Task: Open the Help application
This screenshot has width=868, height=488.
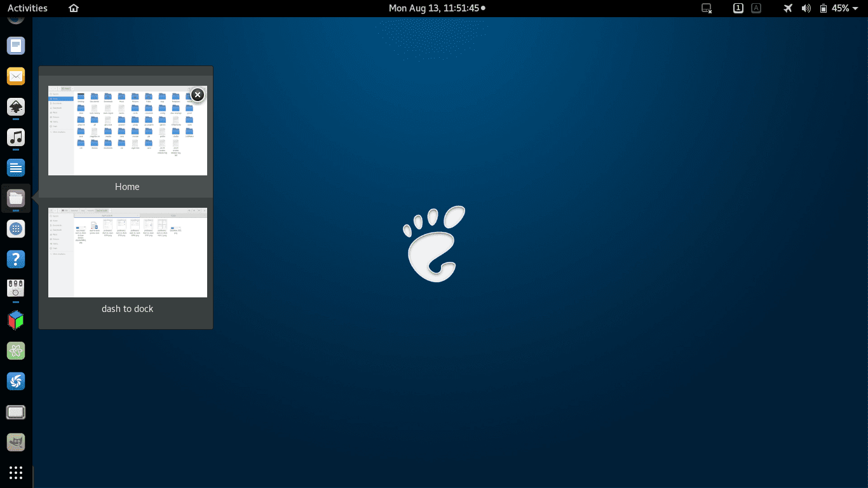Action: click(15, 259)
